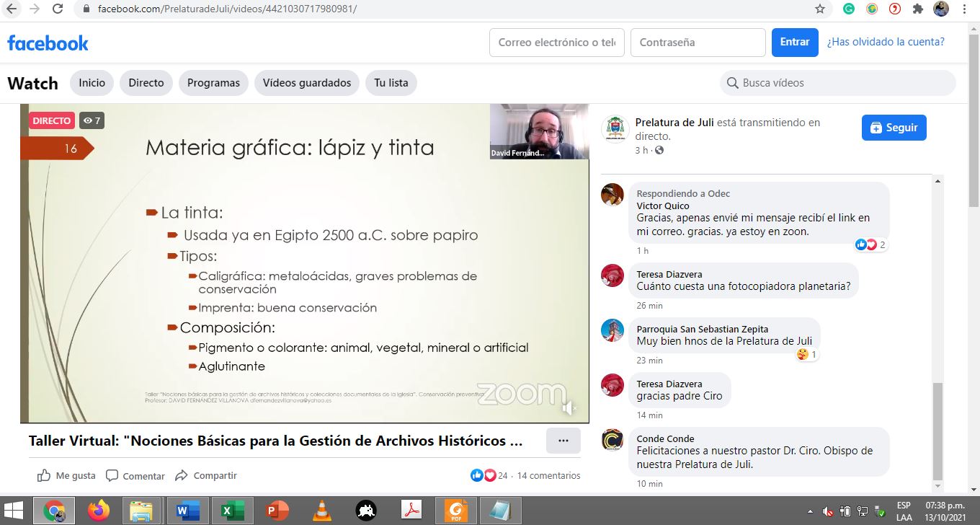Open the browser extensions puzzle icon

pyautogui.click(x=917, y=9)
